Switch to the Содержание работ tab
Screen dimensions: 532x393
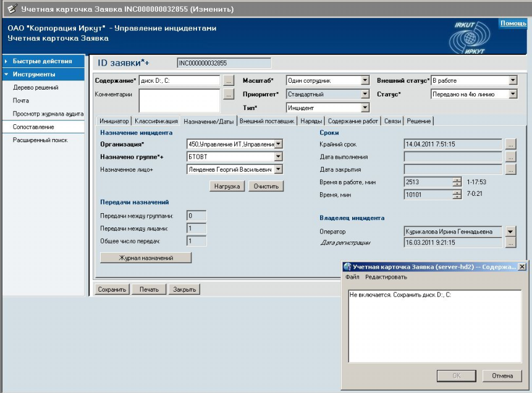(353, 121)
